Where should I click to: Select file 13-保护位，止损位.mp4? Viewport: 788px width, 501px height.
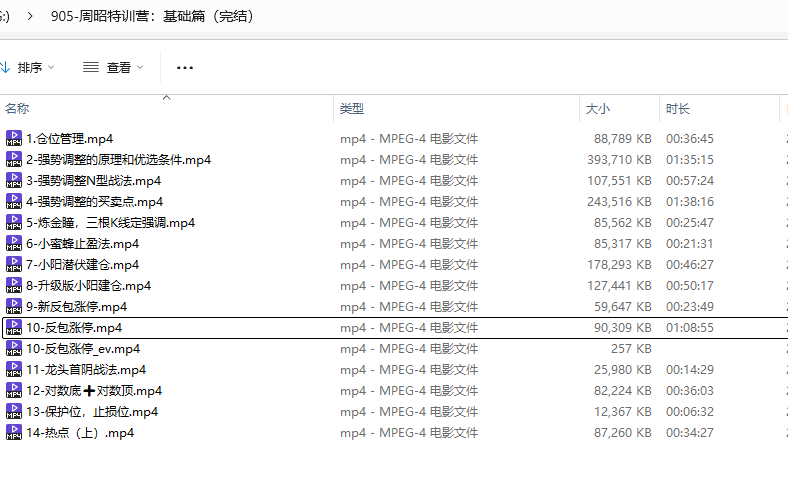click(x=92, y=412)
